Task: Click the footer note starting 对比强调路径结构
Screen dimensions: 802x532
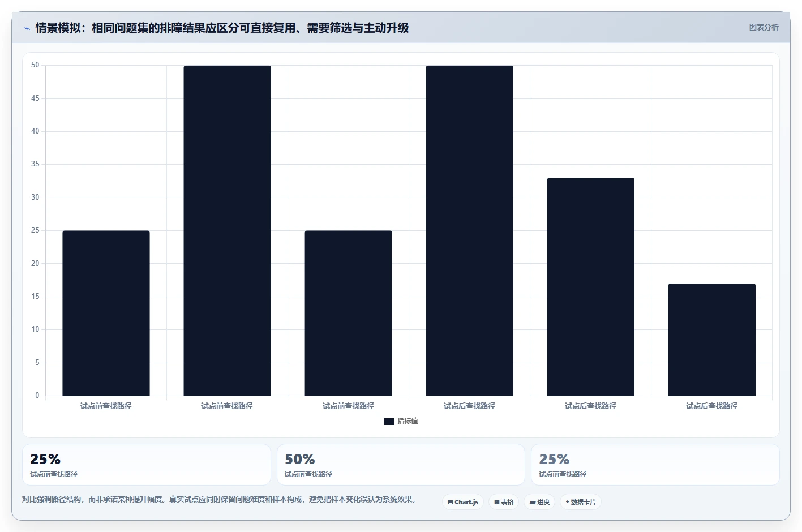Action: tap(221, 499)
